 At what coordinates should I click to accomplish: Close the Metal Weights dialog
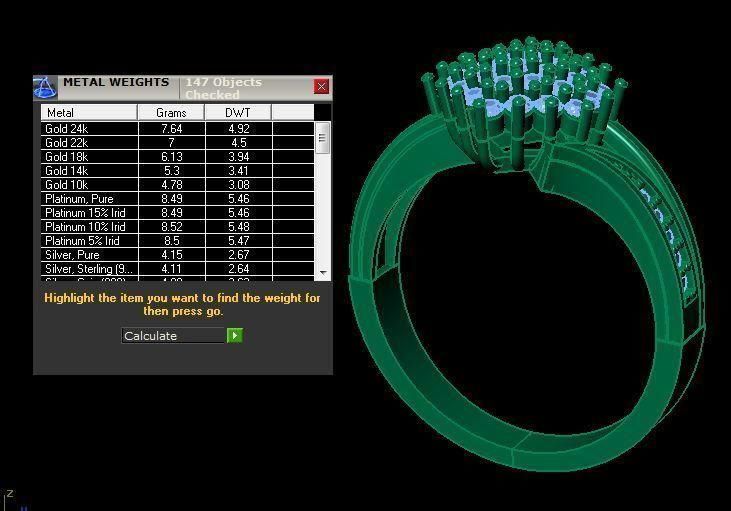click(x=321, y=86)
